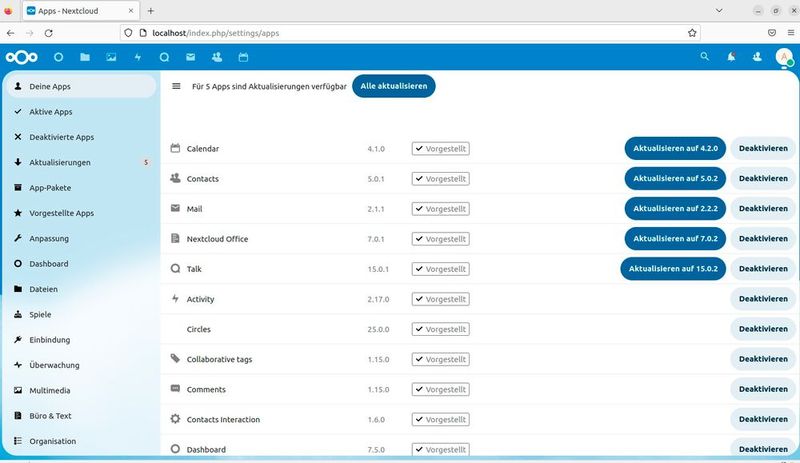
Task: Reload the page in browser
Action: [48, 33]
